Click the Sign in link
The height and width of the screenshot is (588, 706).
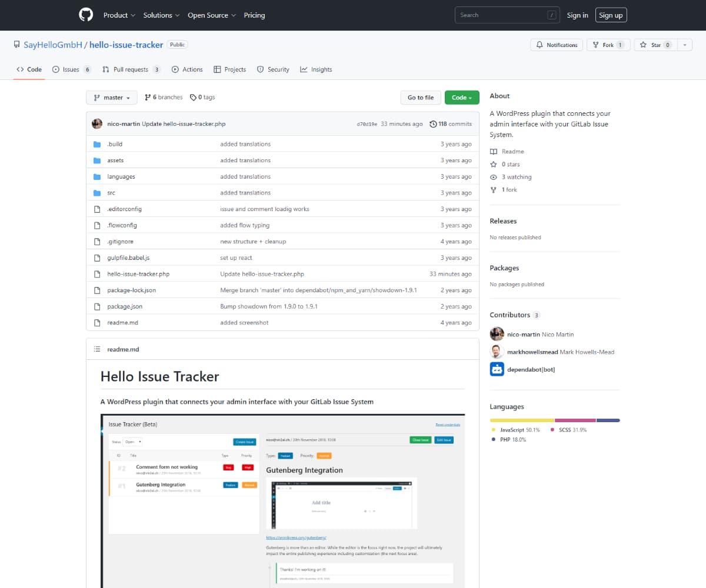click(x=577, y=15)
